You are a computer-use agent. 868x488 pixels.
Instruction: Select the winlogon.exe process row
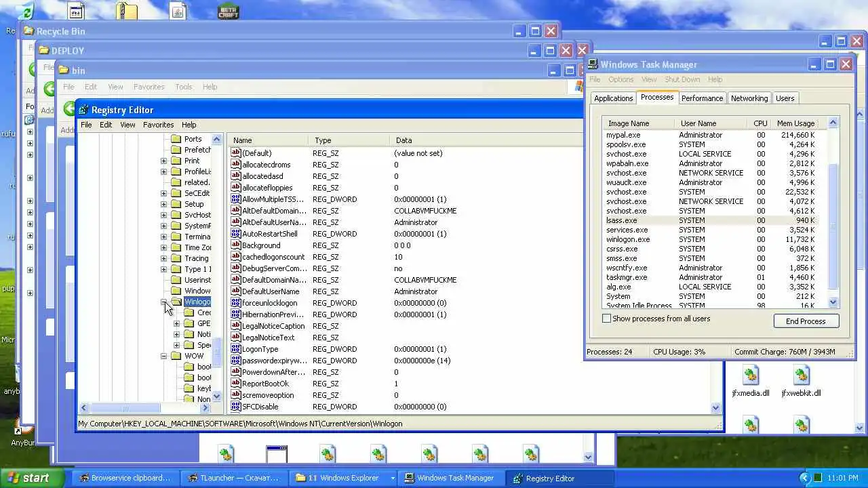click(709, 239)
